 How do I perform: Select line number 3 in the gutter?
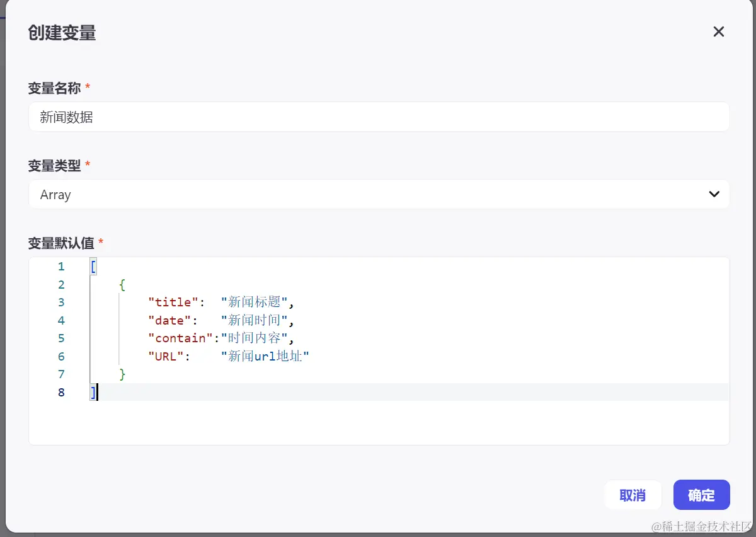coord(61,303)
